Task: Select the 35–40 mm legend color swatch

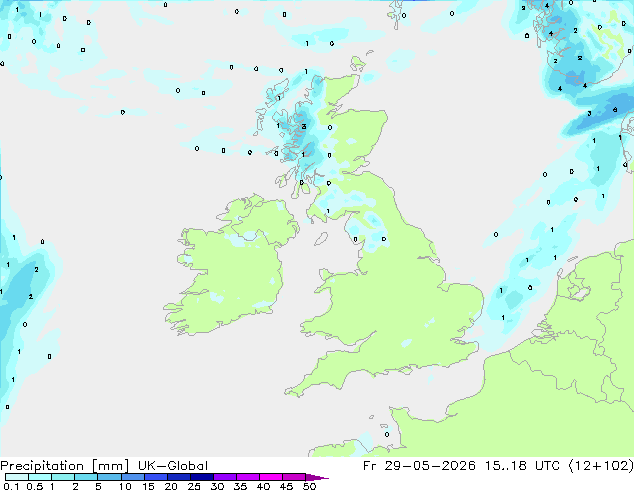Action: pyautogui.click(x=247, y=477)
